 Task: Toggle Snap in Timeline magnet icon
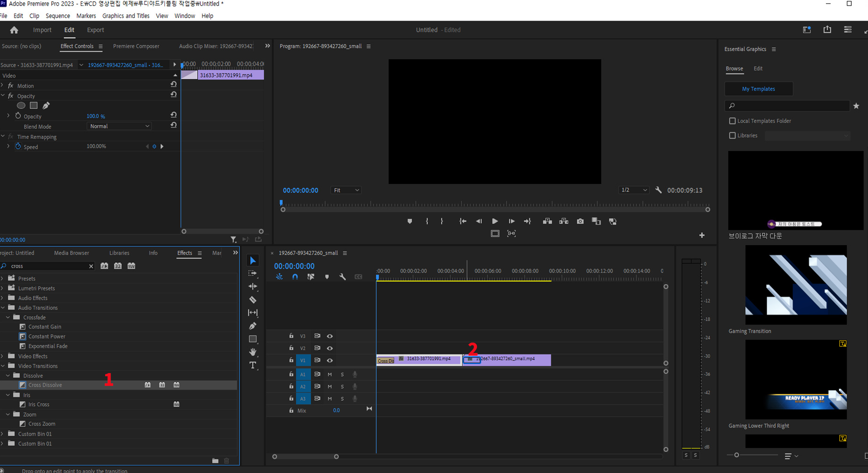click(295, 277)
